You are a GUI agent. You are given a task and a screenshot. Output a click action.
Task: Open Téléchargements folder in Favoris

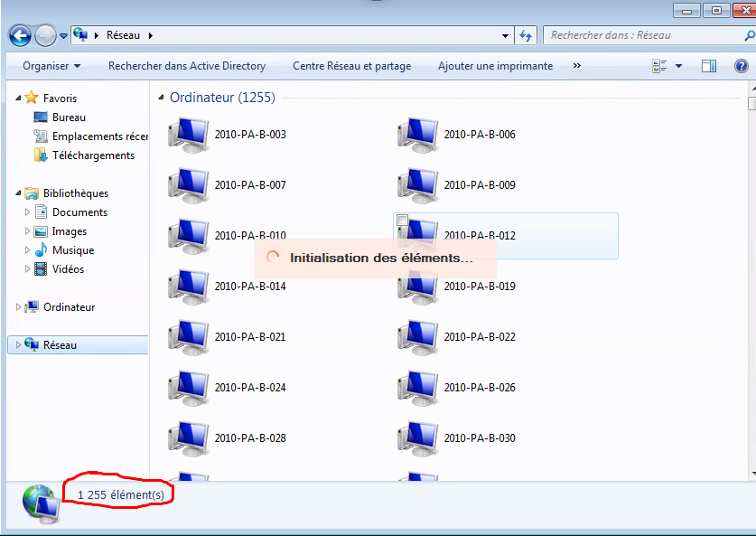point(93,155)
